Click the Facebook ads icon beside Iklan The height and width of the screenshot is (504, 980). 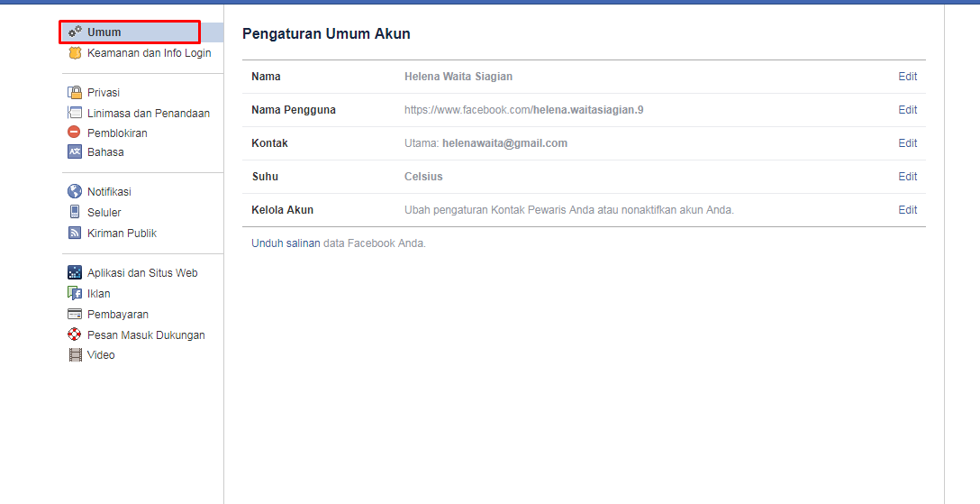click(x=75, y=293)
